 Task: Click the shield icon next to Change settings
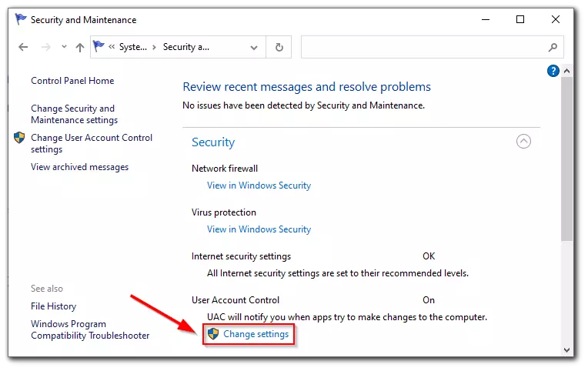tap(213, 333)
